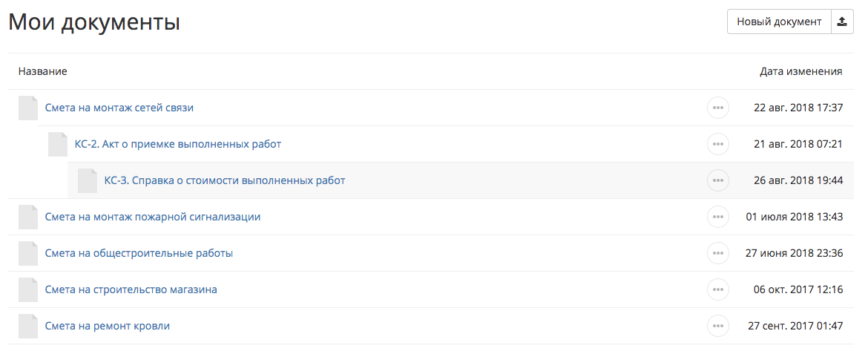The image size is (868, 357).
Task: Click file icon of Смета на монтаж сетей связи
Action: click(28, 108)
